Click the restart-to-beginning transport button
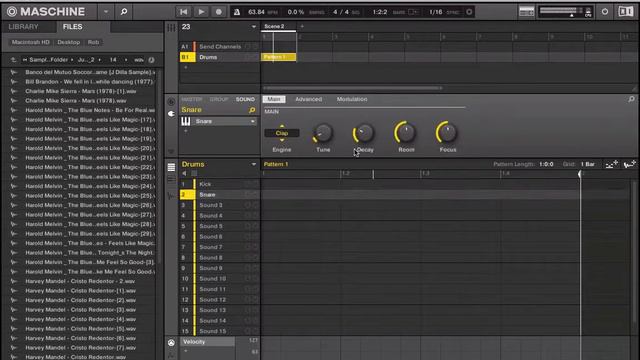 tap(184, 12)
